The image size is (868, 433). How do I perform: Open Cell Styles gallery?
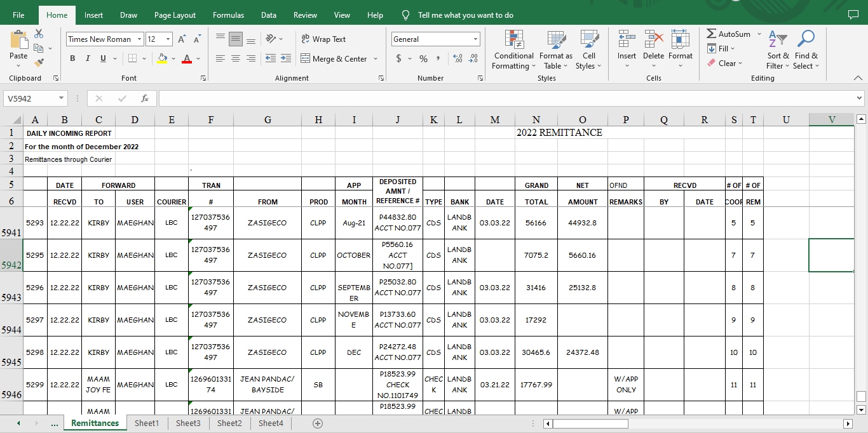[589, 50]
